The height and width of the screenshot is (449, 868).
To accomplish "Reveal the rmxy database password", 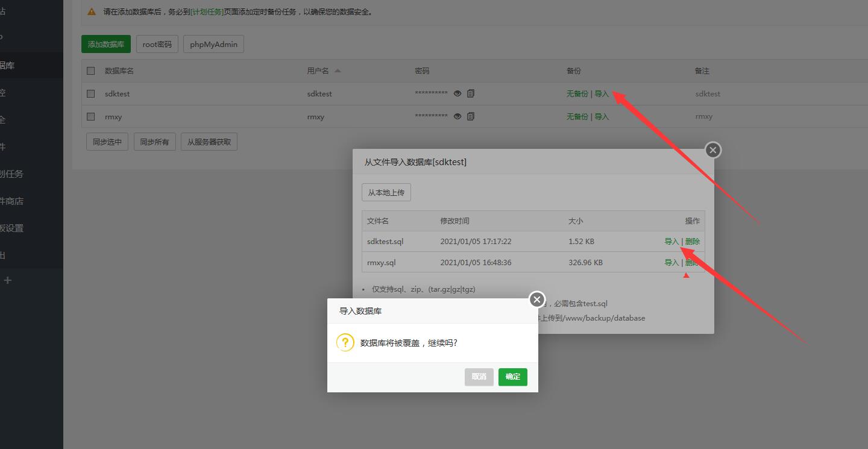I will [458, 116].
